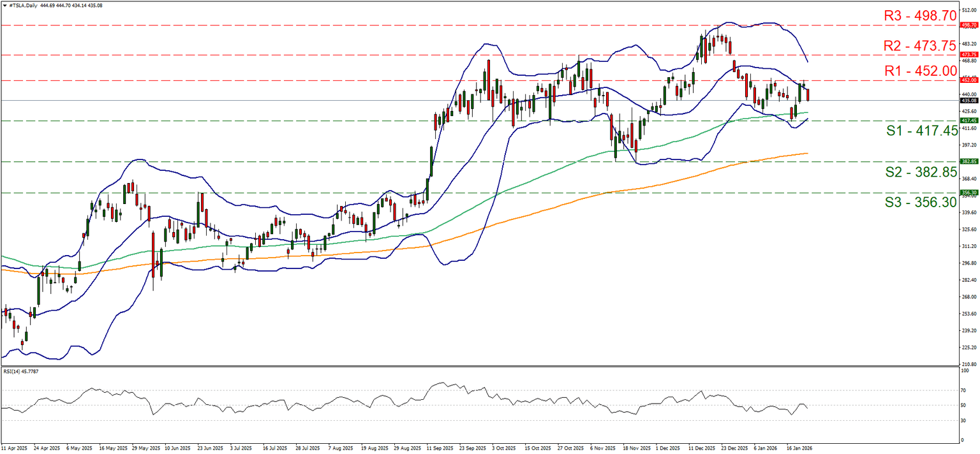Click the red 473.75 price tag on axis
This screenshot has height=454, width=980.
[969, 55]
